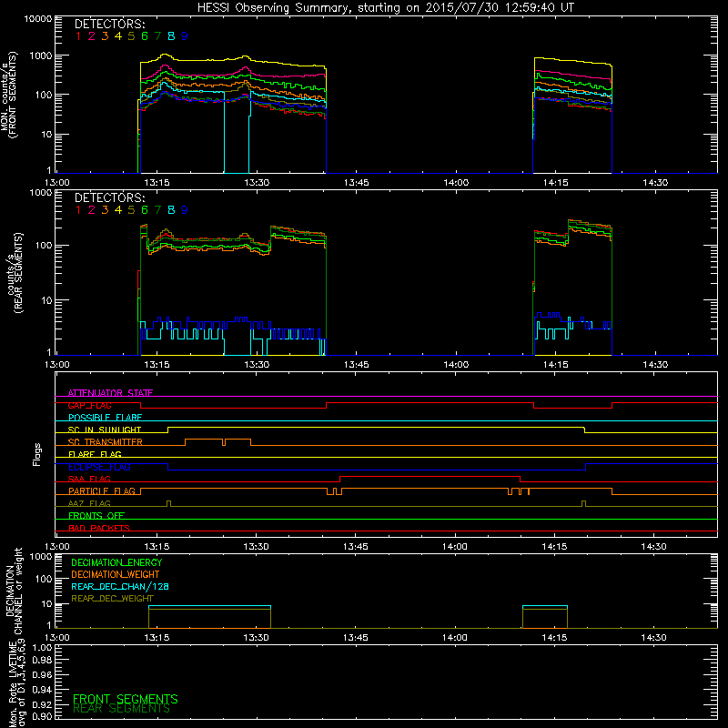This screenshot has height=728, width=728.
Task: Click the DETECTORS: label in front segments plot
Action: 110,25
